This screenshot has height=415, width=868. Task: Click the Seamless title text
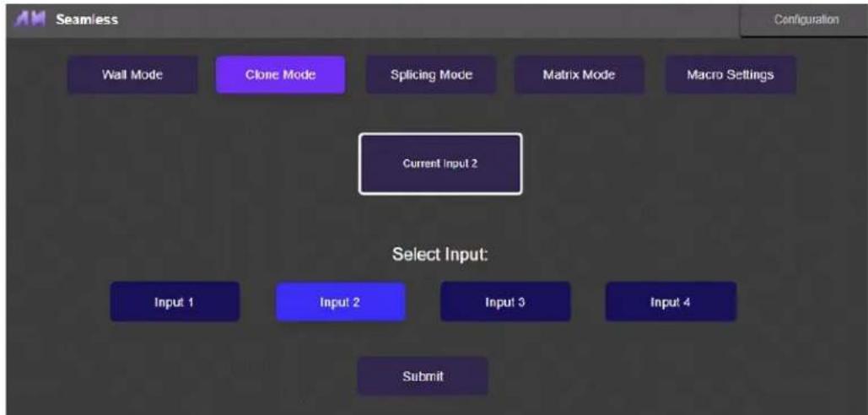[87, 20]
